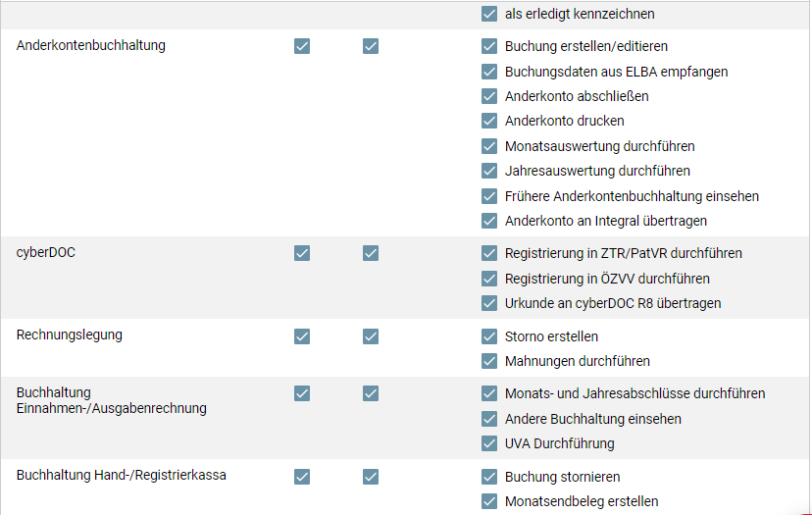Uncheck 'Buchungsdaten aus ELBA empfangen'
The image size is (812, 515).
(488, 72)
